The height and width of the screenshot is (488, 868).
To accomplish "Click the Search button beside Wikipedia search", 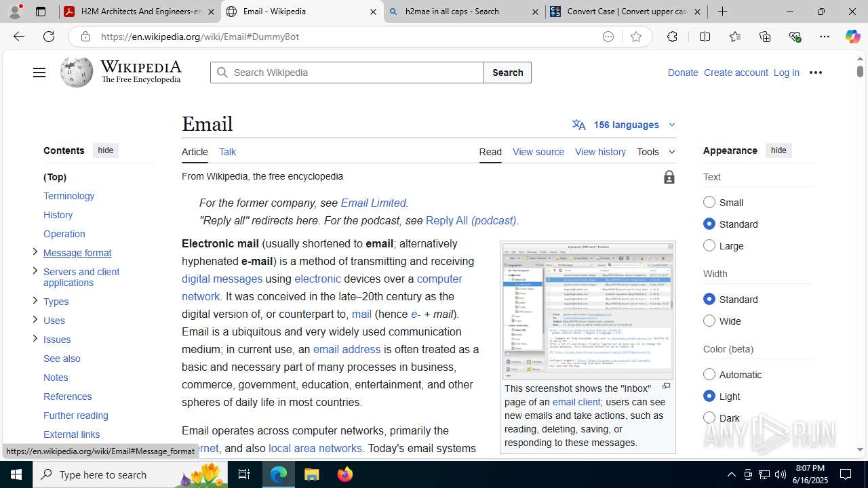I will (507, 73).
